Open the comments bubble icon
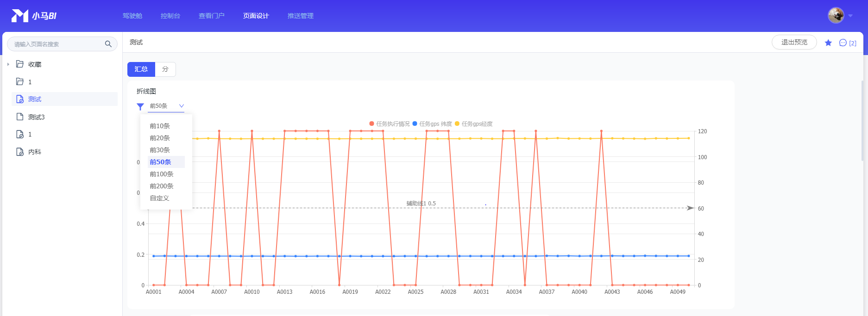The image size is (868, 316). (x=843, y=43)
